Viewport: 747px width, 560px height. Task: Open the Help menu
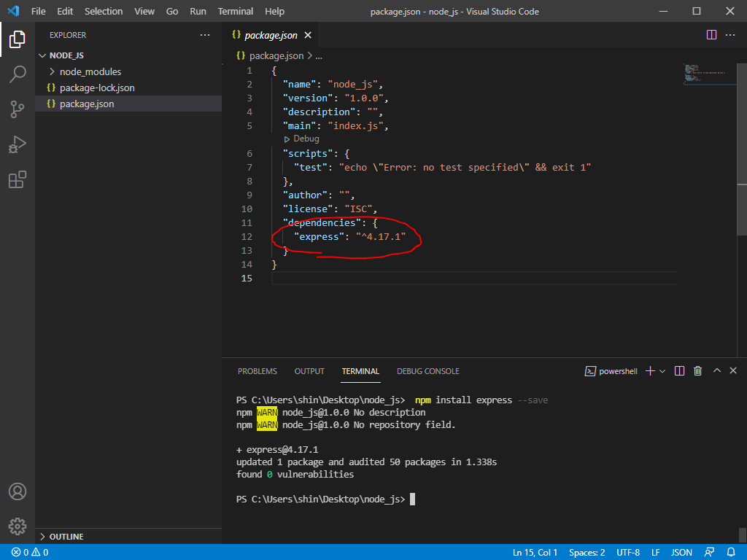[x=274, y=11]
